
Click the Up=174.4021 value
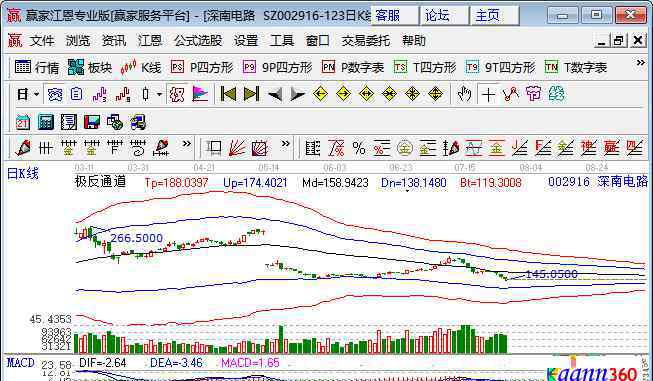[255, 182]
